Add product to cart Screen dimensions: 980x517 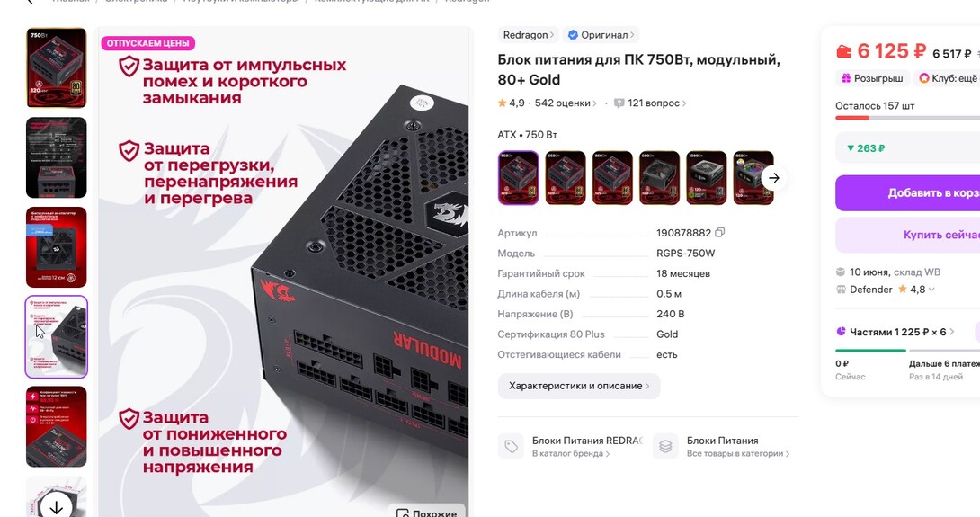click(x=907, y=193)
